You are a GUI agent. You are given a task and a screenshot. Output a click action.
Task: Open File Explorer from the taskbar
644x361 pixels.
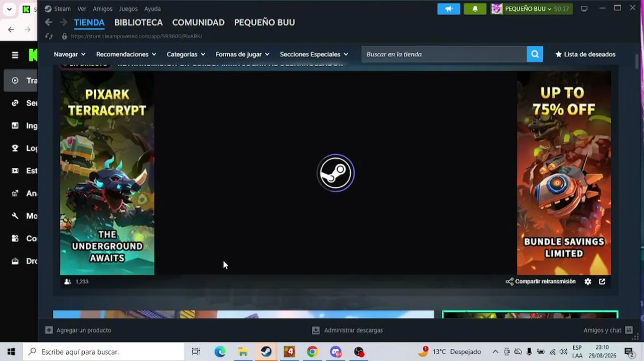(243, 352)
